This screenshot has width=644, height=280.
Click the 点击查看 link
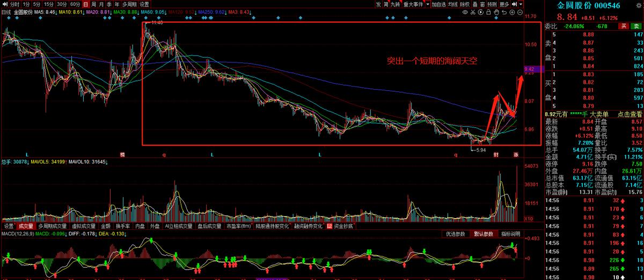[x=630, y=114]
